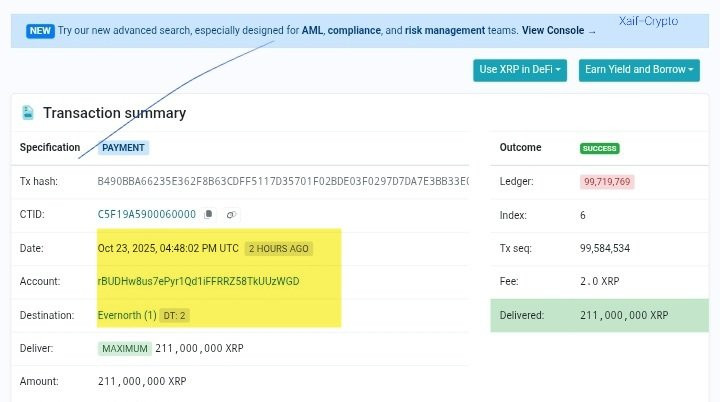
Task: Click the Tx seq value 99,584,534
Action: (x=605, y=249)
